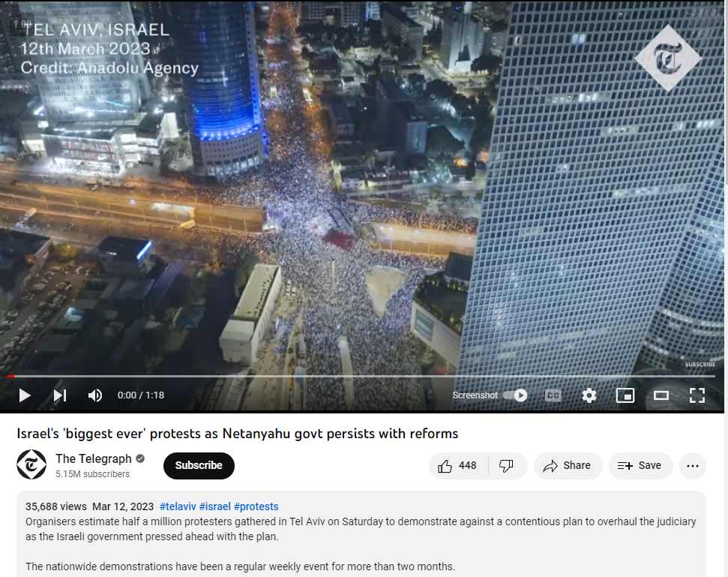Subscribe to The Telegraph channel
728x577 pixels.
point(199,465)
